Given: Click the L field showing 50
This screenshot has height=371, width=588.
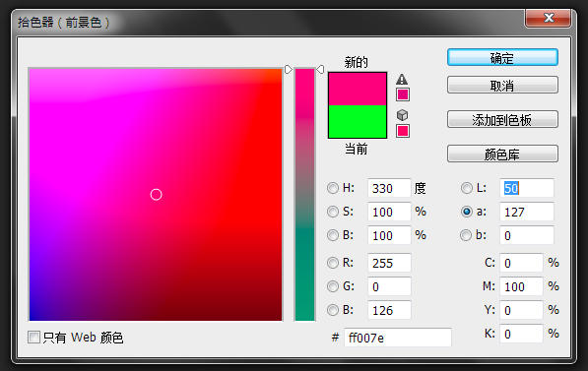Looking at the screenshot, I should coord(527,188).
